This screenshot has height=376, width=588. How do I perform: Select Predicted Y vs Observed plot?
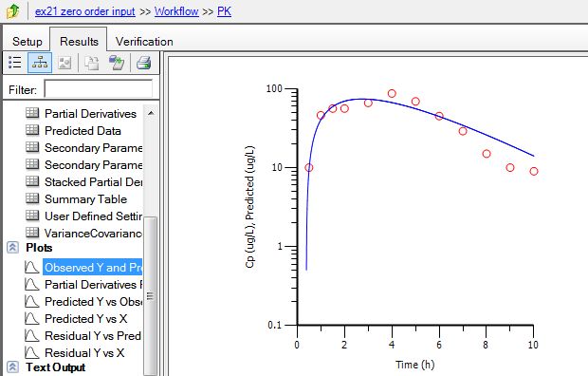click(x=93, y=302)
